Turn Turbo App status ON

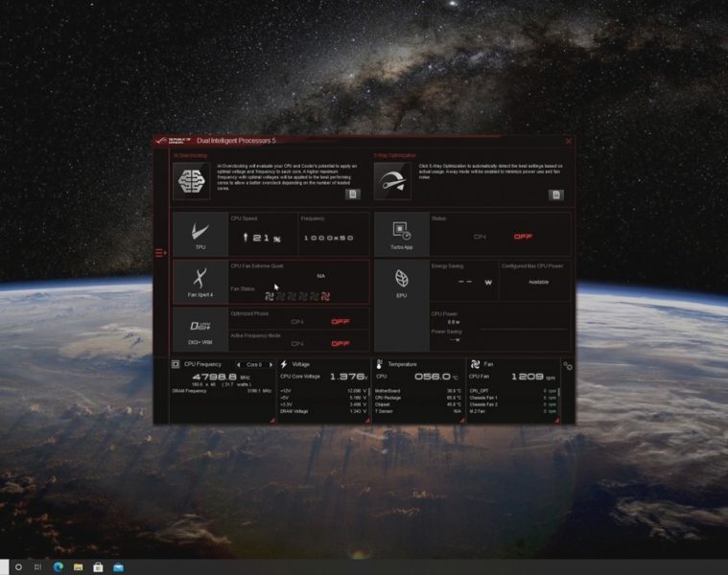480,237
